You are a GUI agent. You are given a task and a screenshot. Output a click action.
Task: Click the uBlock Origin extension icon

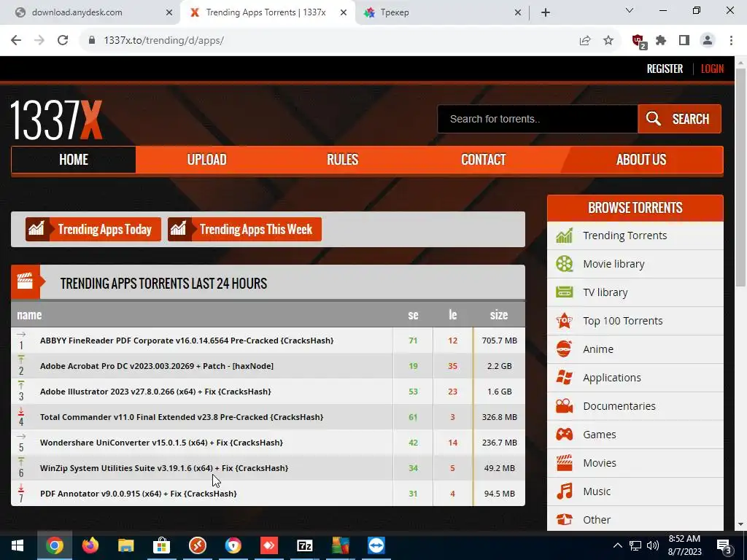(638, 41)
